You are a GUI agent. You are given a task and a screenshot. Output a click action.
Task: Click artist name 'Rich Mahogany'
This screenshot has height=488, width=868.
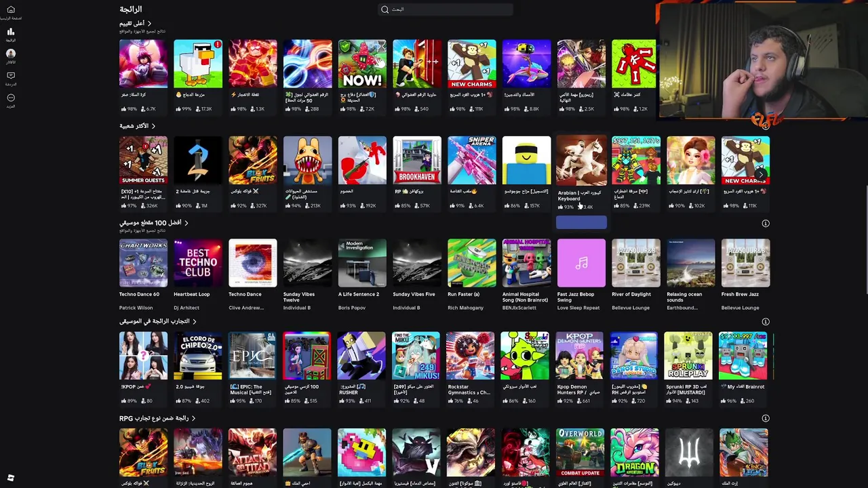466,308
